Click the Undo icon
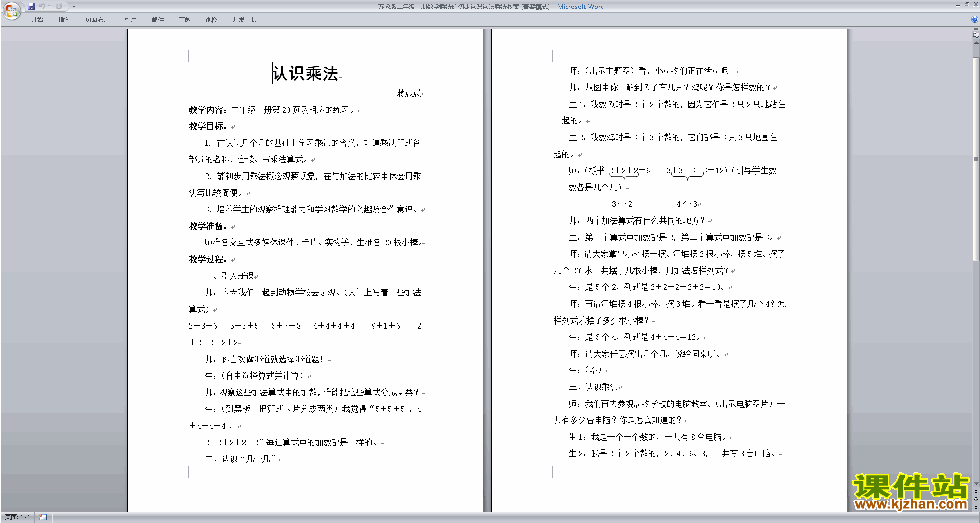This screenshot has width=980, height=523. (42, 6)
